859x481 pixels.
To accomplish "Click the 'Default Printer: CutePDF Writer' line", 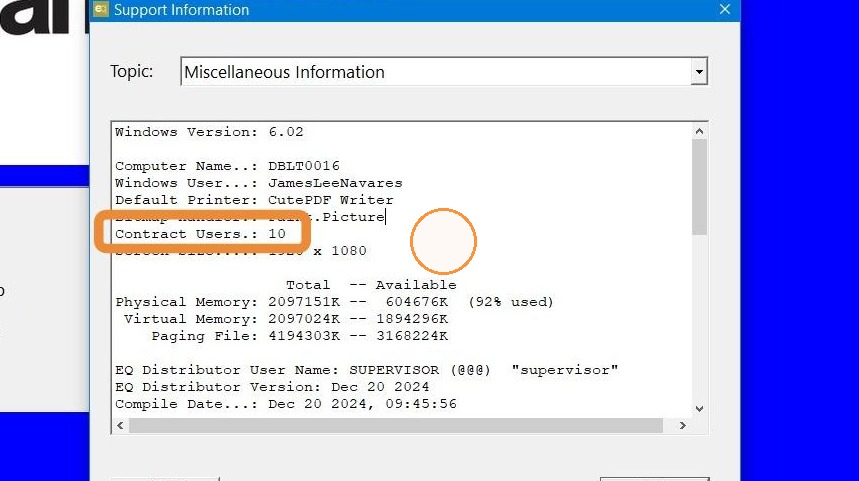I will coord(254,200).
